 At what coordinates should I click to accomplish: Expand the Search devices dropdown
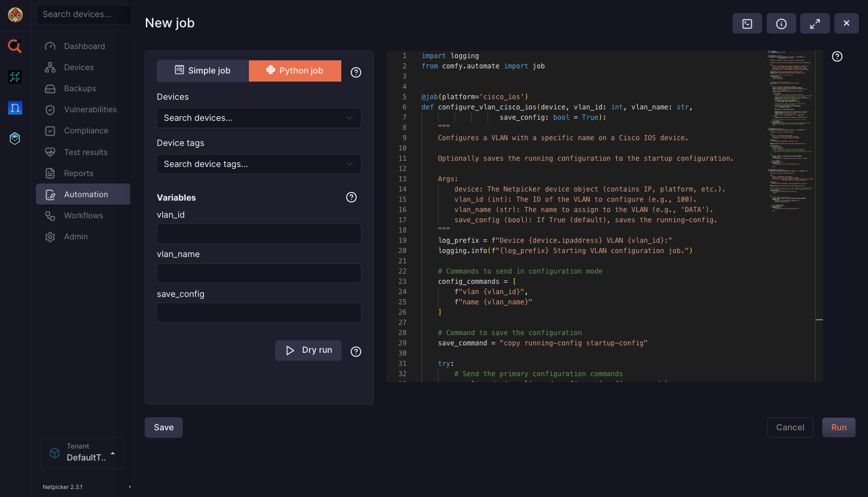[x=259, y=118]
